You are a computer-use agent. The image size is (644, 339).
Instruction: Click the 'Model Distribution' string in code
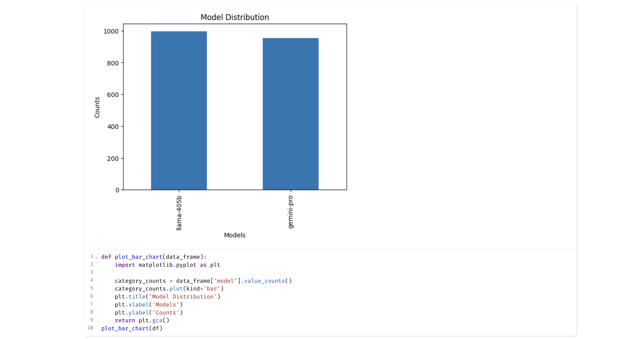tap(183, 297)
